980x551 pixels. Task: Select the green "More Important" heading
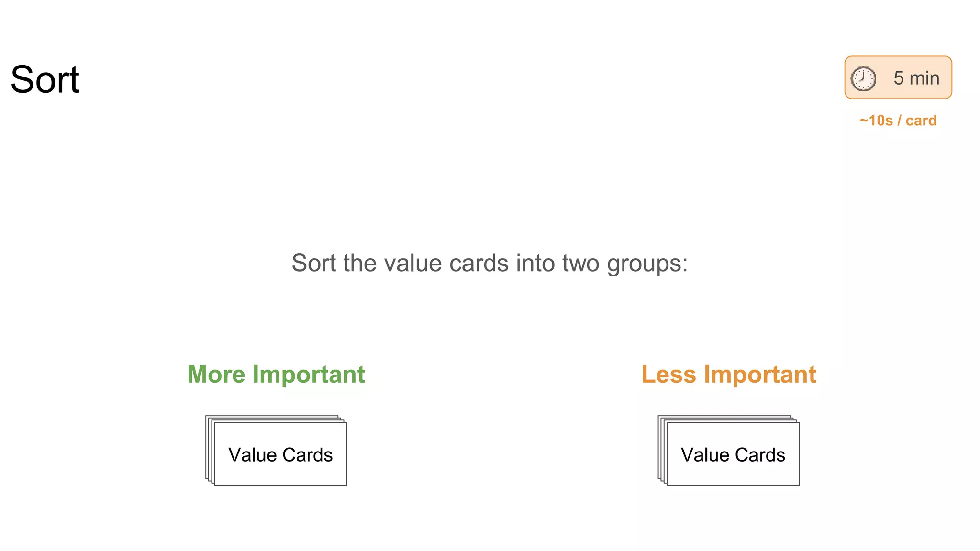click(x=276, y=375)
